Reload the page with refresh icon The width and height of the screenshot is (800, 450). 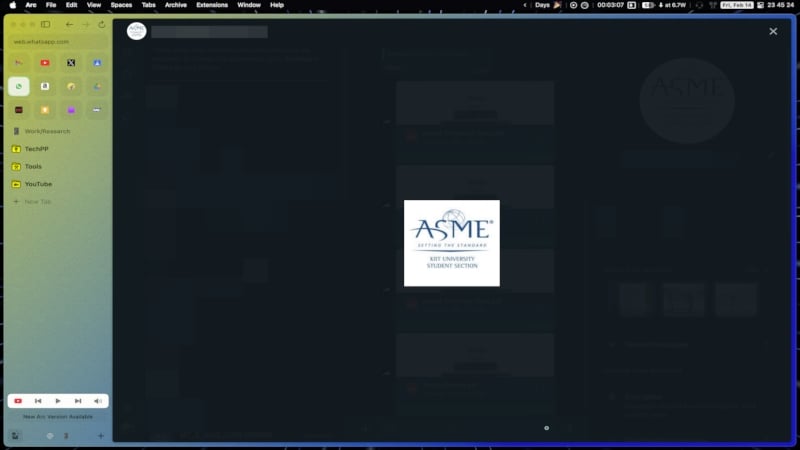102,24
